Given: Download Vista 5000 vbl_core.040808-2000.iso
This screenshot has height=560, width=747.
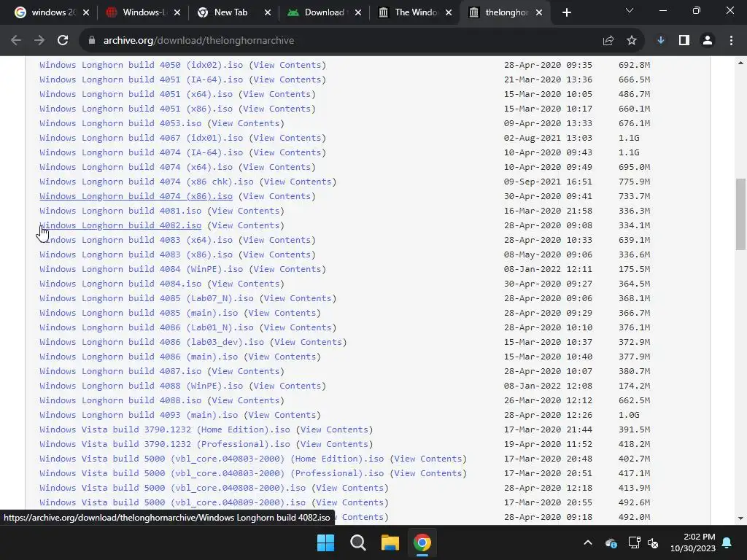Looking at the screenshot, I should tap(172, 488).
